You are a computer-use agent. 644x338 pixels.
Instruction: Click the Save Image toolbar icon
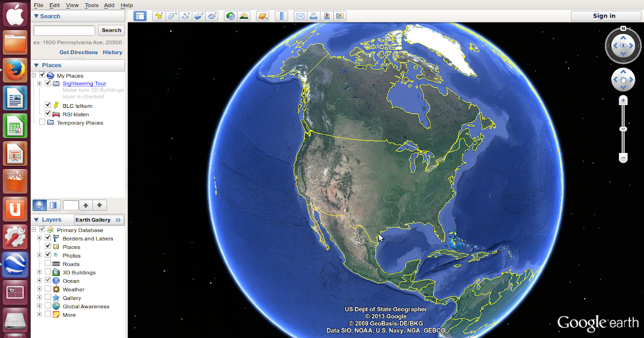327,16
